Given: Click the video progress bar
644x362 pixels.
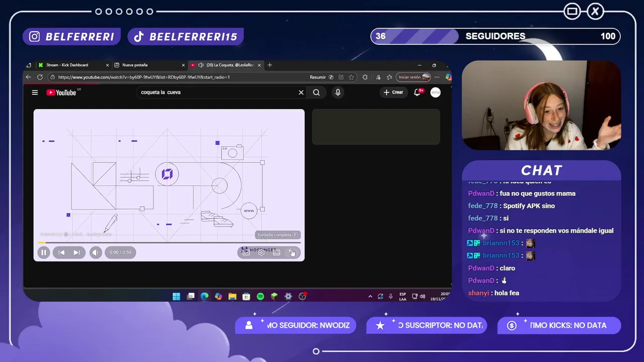Looking at the screenshot, I should (x=169, y=243).
